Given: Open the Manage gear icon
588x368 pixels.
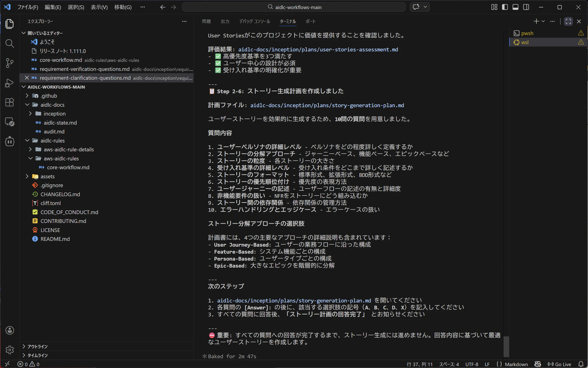Looking at the screenshot, I should tap(10, 350).
